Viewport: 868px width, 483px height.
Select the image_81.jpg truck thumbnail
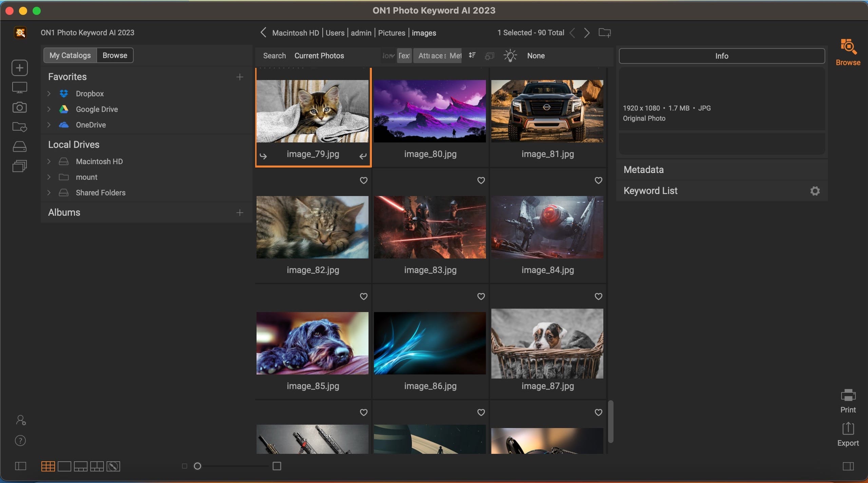[547, 111]
